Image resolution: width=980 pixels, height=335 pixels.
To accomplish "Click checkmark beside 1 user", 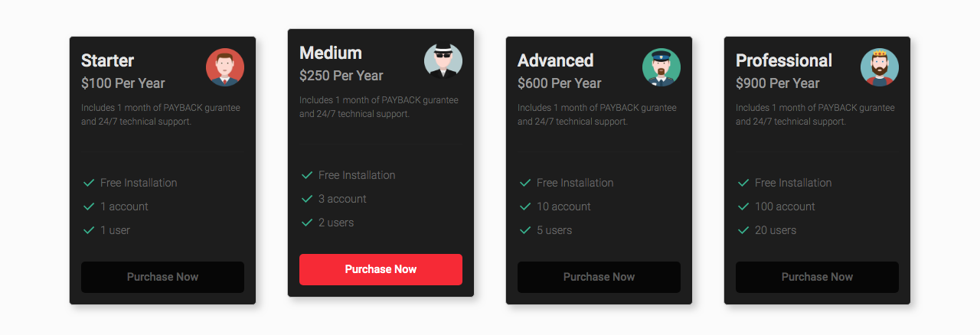I will point(89,230).
